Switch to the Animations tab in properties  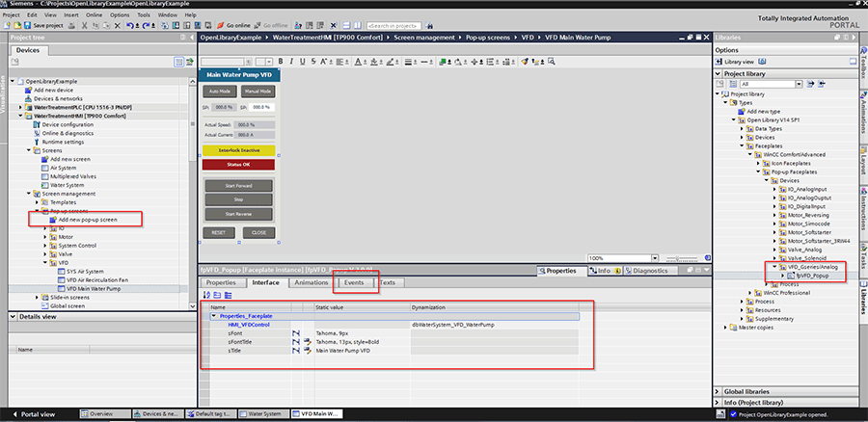coord(312,282)
